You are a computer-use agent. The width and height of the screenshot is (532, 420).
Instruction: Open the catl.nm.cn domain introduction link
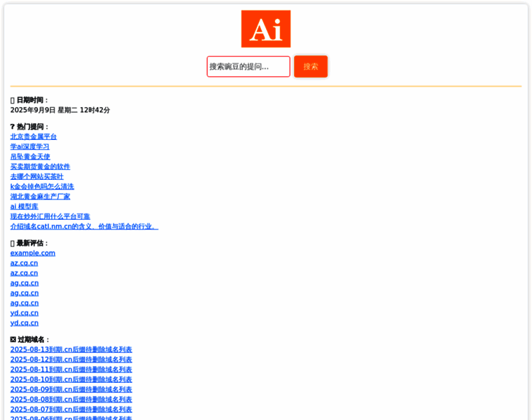point(84,226)
